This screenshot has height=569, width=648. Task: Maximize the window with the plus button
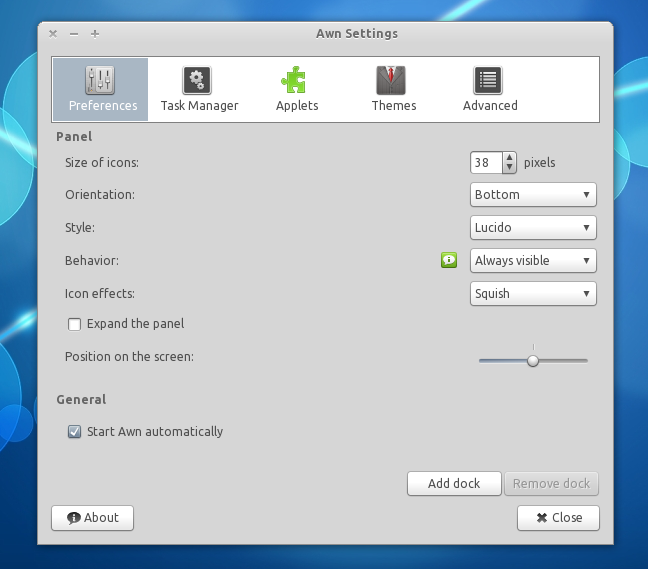click(x=95, y=34)
